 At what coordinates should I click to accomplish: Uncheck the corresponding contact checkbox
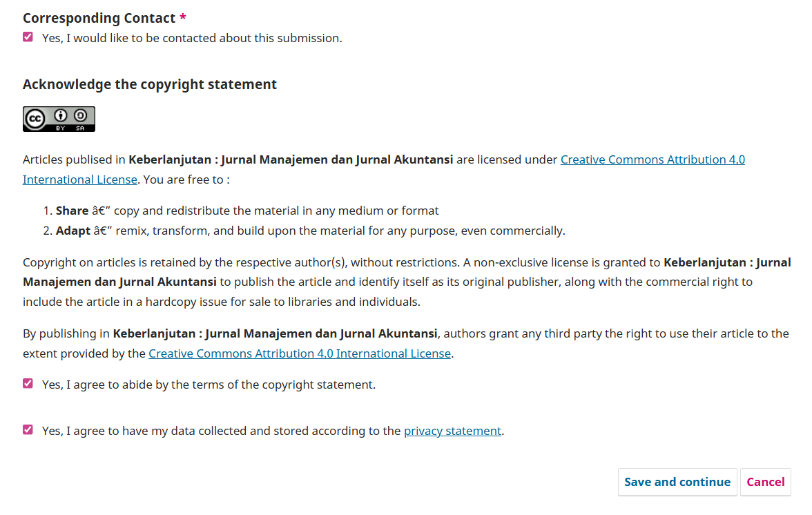click(28, 37)
